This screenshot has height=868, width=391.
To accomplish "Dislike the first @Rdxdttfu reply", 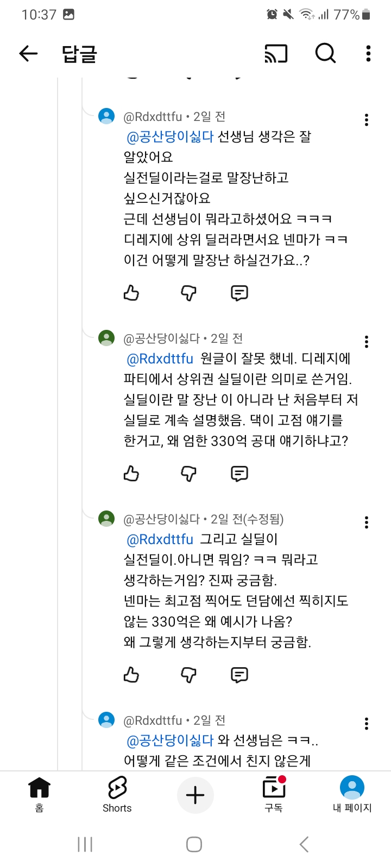I will [188, 293].
